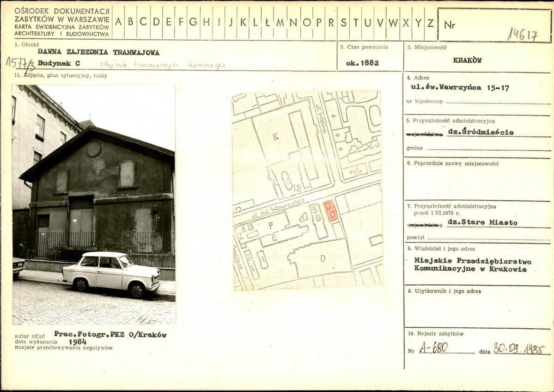The width and height of the screenshot is (554, 392).
Task: Click the letter A index box
Action: coord(118,22)
